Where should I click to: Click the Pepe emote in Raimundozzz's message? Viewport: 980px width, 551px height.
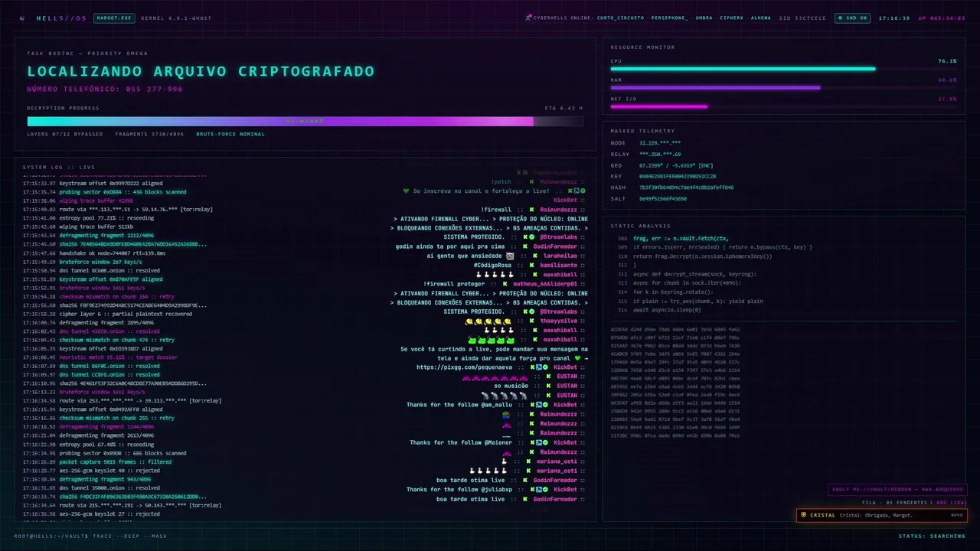[x=506, y=415]
